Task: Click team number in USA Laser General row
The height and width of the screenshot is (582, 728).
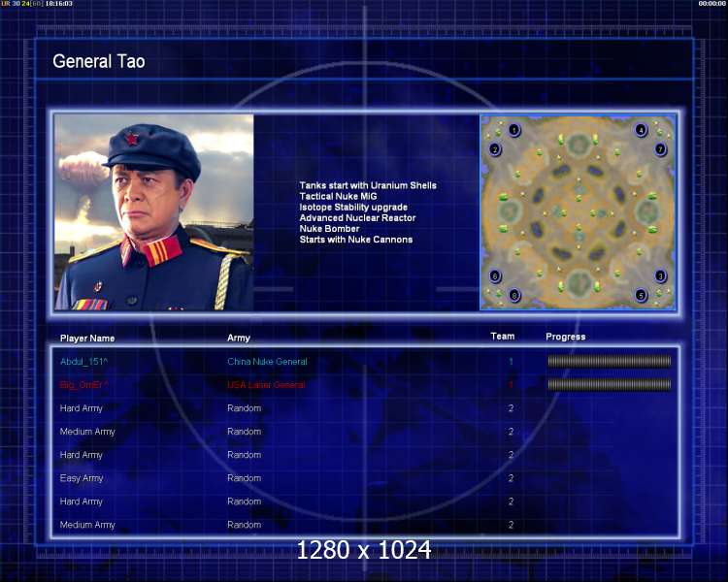Action: (511, 385)
